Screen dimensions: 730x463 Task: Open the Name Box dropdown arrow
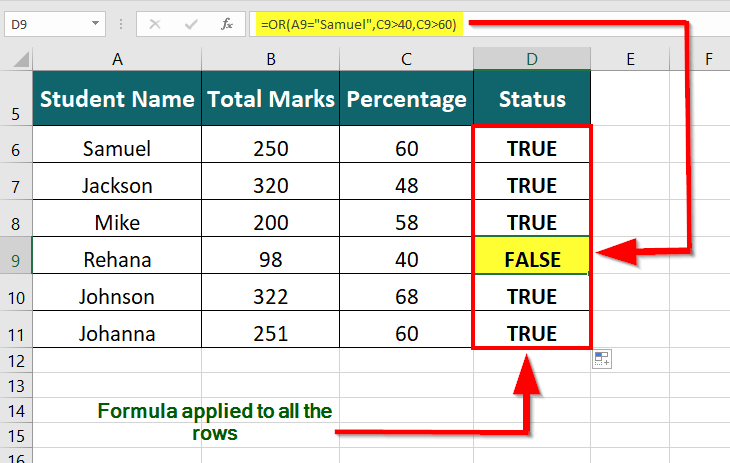coord(95,23)
